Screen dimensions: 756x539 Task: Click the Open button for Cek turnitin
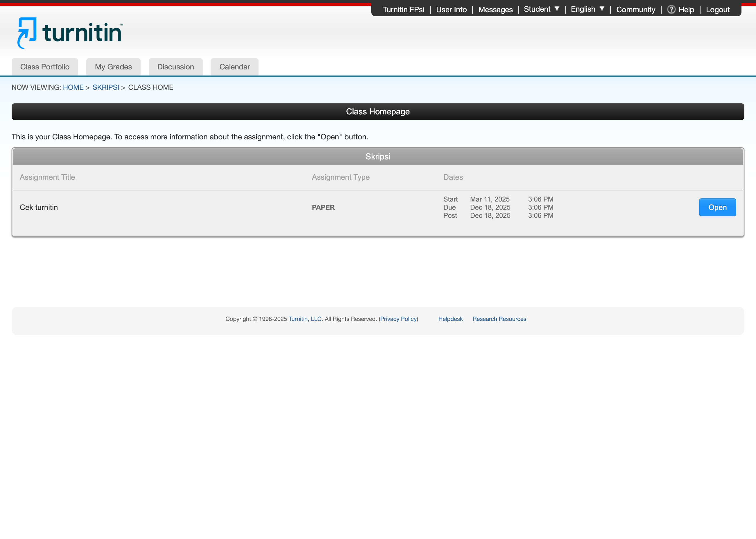717,207
